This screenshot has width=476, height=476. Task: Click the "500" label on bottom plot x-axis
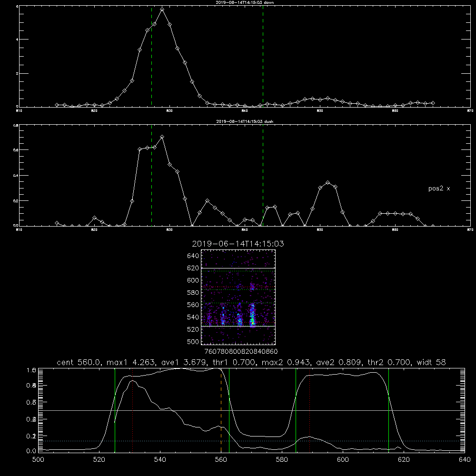[x=38, y=460]
